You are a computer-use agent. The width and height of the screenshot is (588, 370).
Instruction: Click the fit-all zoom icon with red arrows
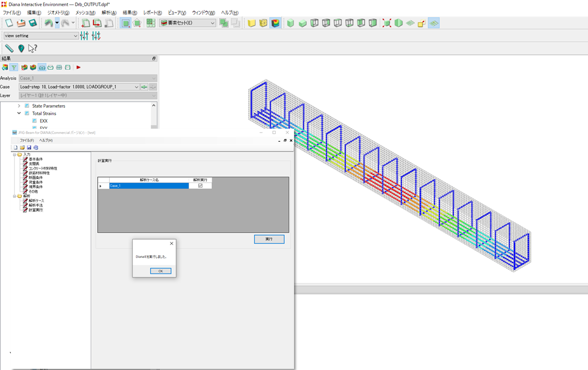pyautogui.click(x=387, y=23)
